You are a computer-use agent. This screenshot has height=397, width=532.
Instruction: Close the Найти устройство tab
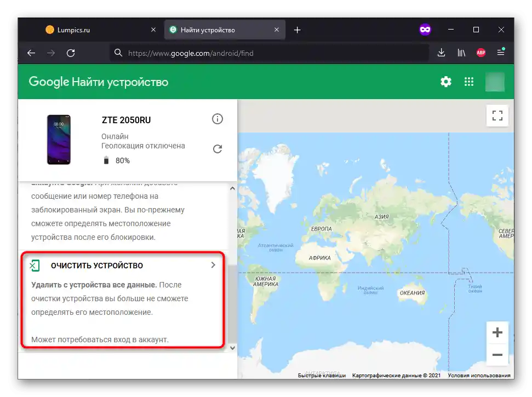(277, 30)
